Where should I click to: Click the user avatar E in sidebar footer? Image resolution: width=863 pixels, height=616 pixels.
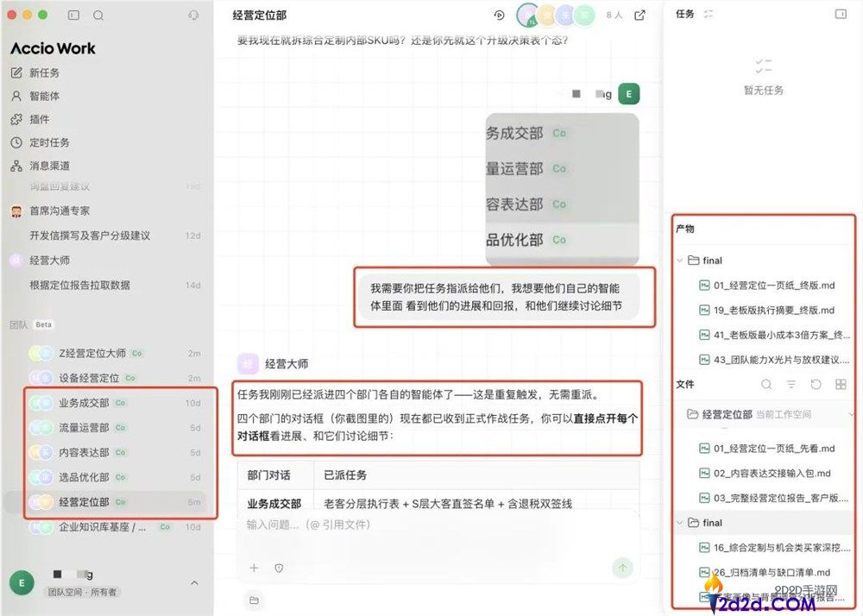point(22,583)
